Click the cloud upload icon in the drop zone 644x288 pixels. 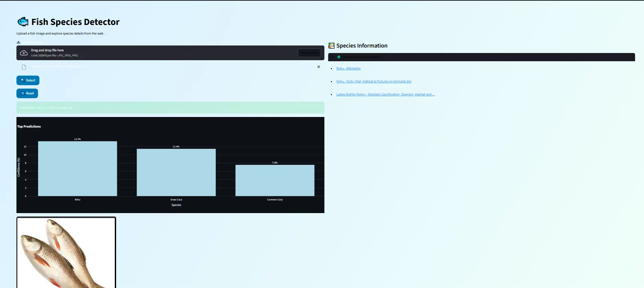24,53
